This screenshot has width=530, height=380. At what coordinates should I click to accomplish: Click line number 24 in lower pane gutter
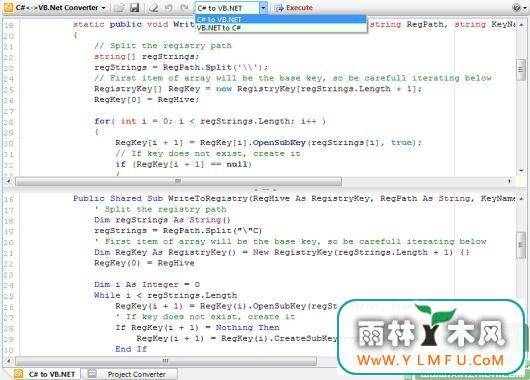click(x=8, y=286)
